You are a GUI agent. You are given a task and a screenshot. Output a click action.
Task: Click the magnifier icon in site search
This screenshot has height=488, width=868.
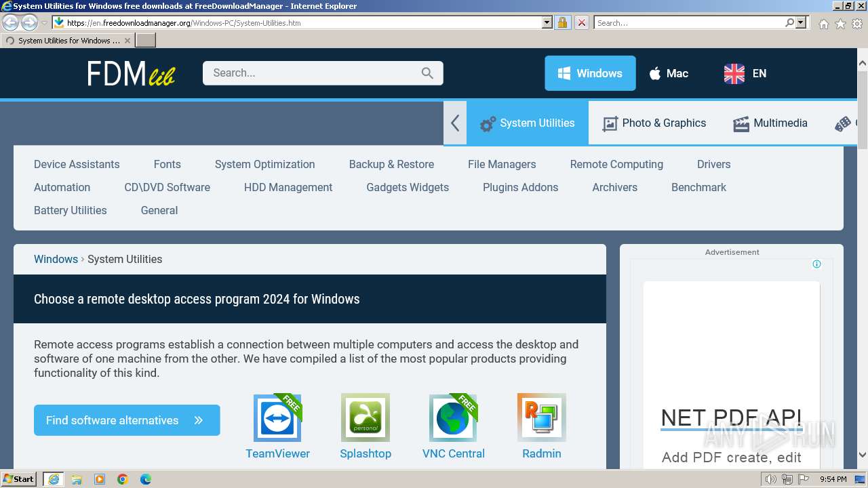[x=427, y=73]
